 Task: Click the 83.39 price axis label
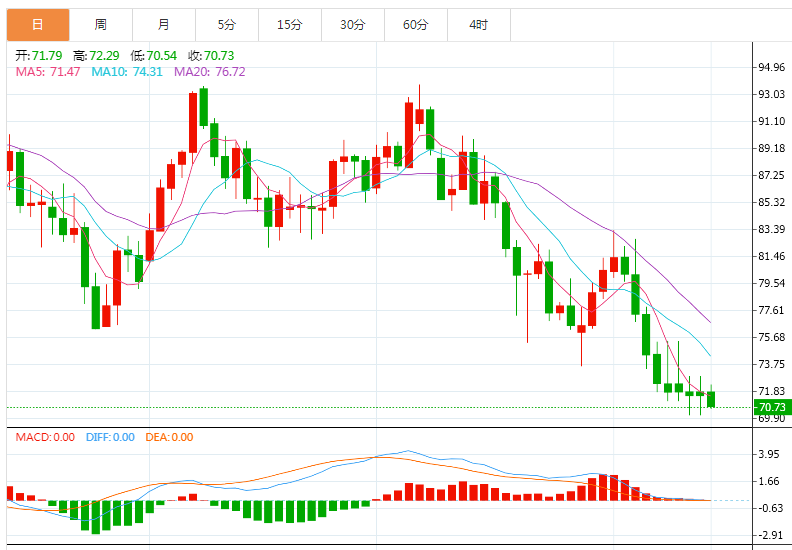[772, 229]
